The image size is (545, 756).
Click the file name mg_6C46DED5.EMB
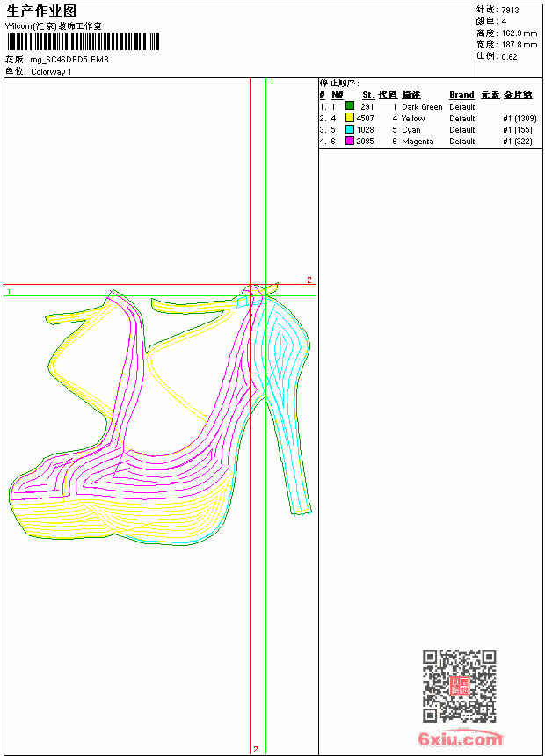coord(69,60)
